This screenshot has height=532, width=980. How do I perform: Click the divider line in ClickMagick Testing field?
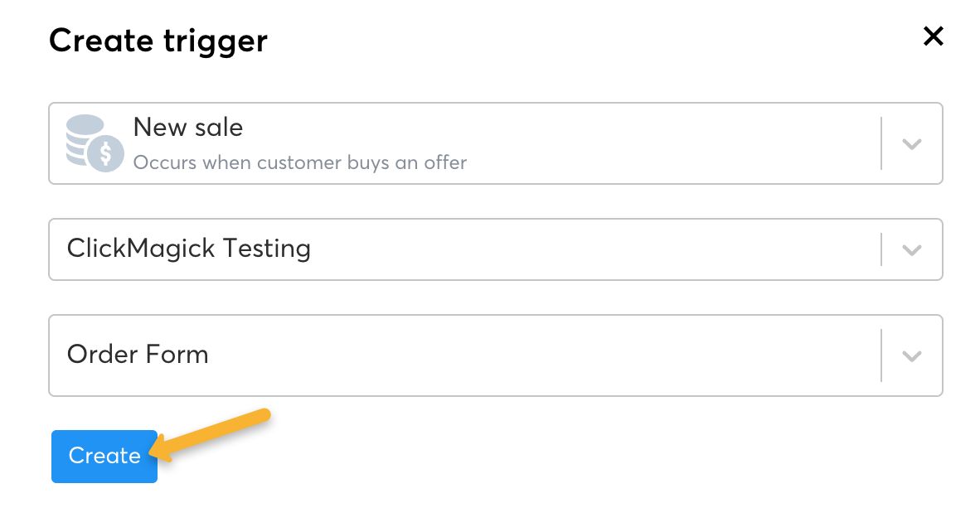(x=881, y=249)
